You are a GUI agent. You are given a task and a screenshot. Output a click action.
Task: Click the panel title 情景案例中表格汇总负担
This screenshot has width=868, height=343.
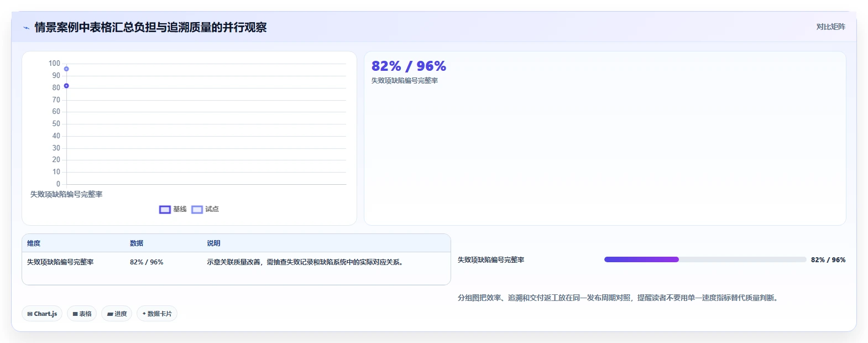[150, 27]
